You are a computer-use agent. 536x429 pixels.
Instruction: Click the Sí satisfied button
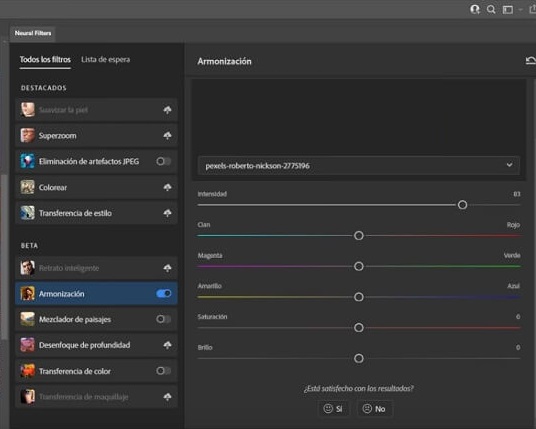click(x=333, y=408)
